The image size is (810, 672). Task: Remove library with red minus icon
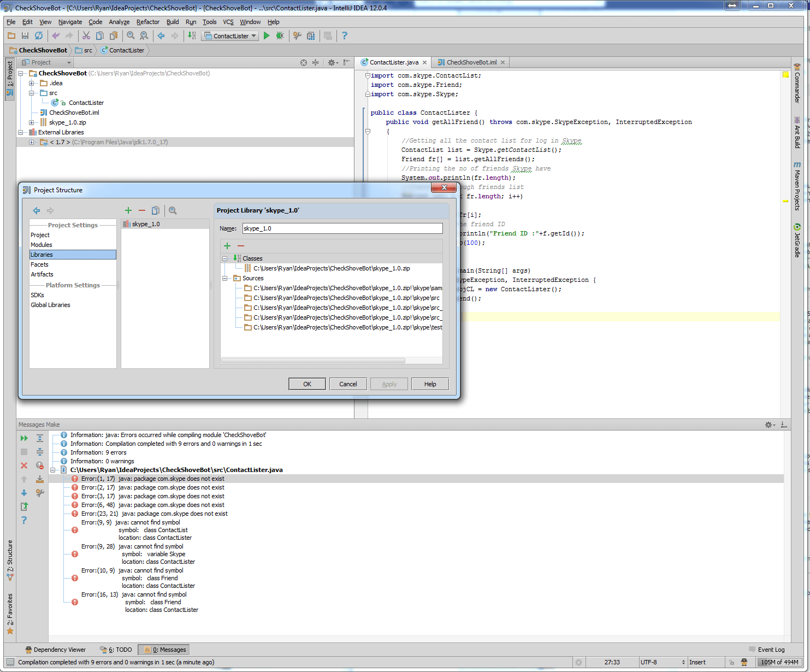(x=142, y=210)
